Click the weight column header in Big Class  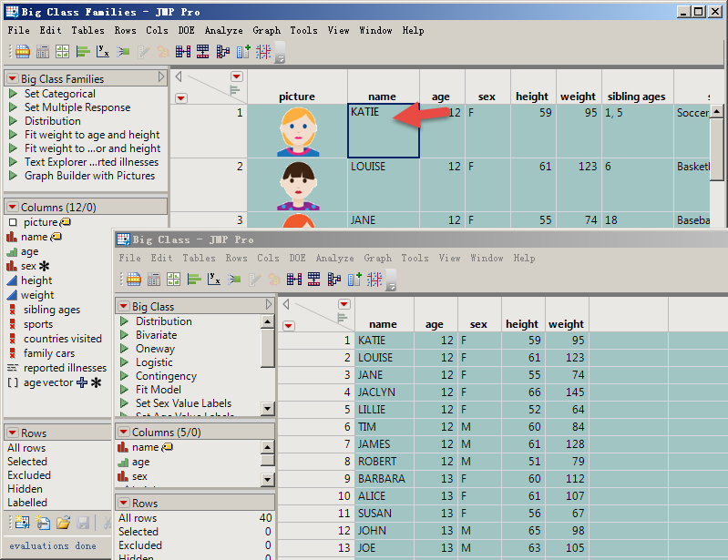coord(566,323)
